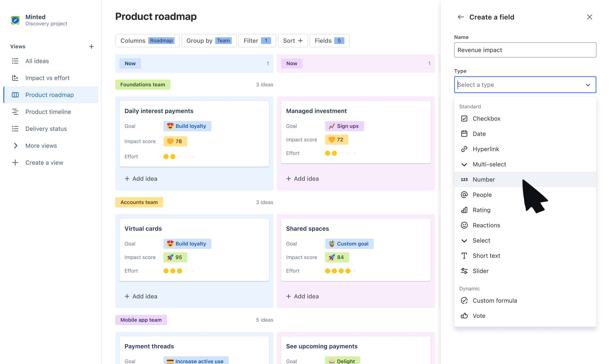The height and width of the screenshot is (364, 610).
Task: Select the Date calendar type
Action: (x=479, y=134)
